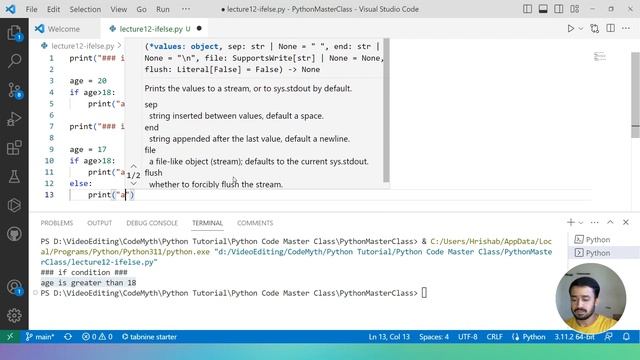
Task: Open the Explorer view in activity bar
Action: coord(14,33)
